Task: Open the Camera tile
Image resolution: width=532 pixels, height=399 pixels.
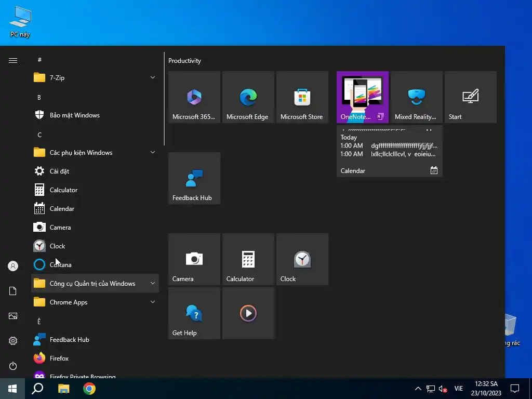Action: [x=194, y=259]
